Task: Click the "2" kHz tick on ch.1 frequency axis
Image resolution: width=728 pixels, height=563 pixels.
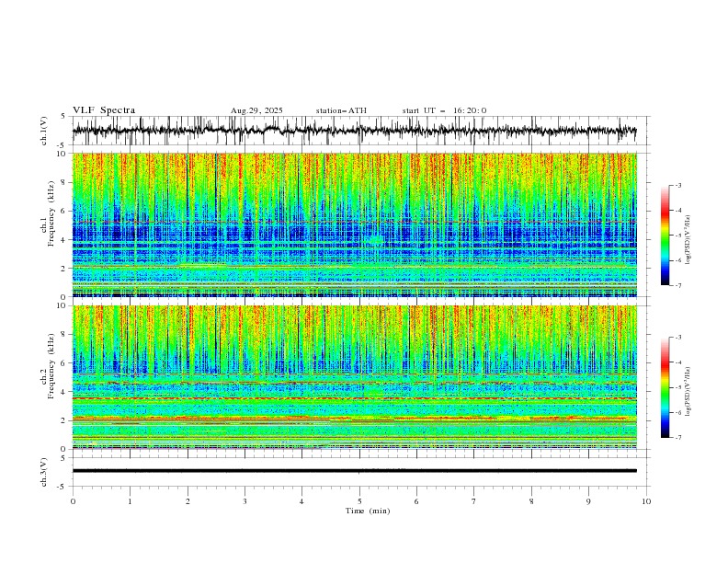Action: (65, 269)
